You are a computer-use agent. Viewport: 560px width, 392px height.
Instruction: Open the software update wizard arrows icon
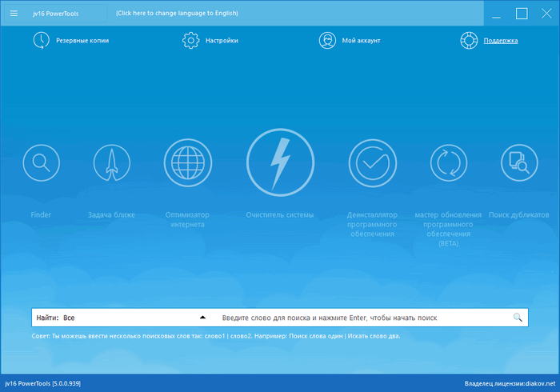tap(449, 162)
